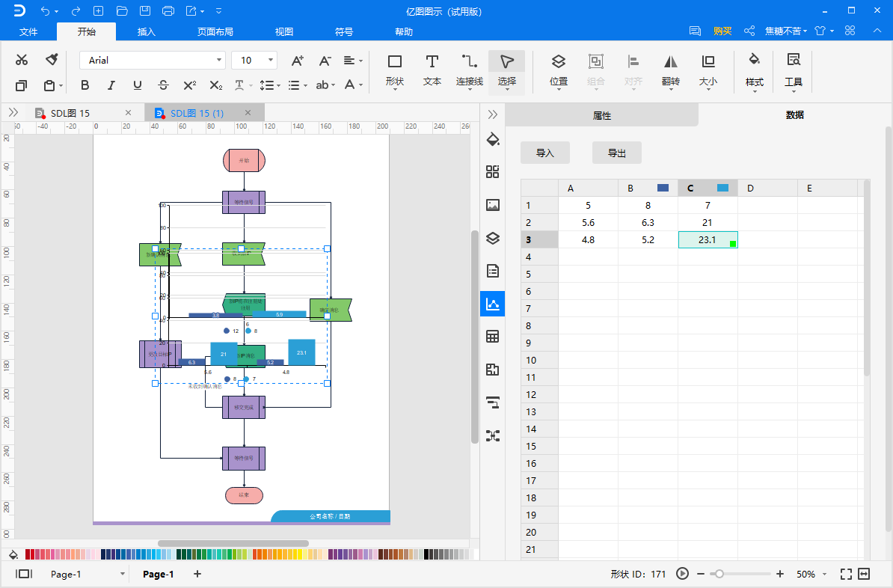Viewport: 893px width, 588px height.
Task: Apply subscript X₂ formatting
Action: pyautogui.click(x=216, y=85)
